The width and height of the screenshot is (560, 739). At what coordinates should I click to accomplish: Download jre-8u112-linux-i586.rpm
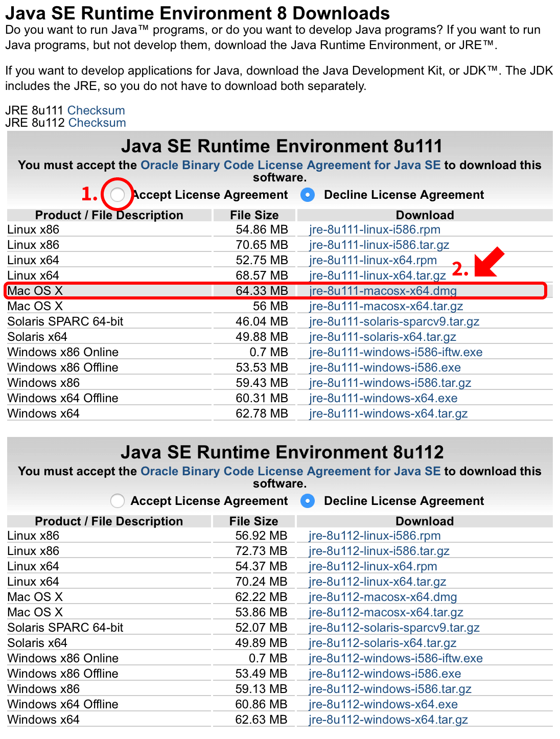click(x=375, y=536)
